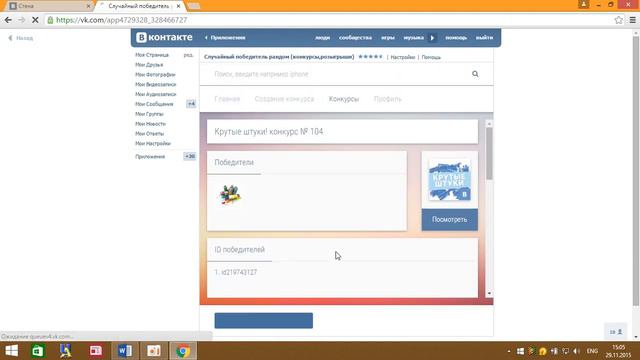Open the сообщества header link
Viewport: 640px width, 360px height.
pos(355,38)
